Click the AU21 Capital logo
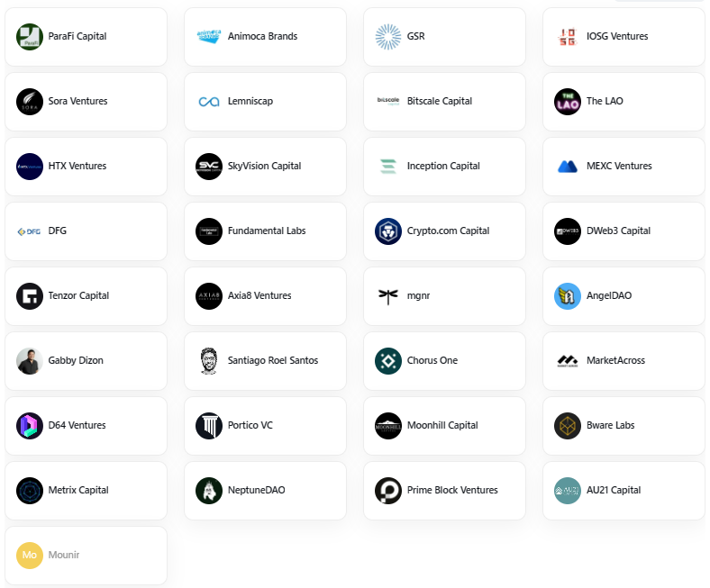710x588 pixels. point(568,490)
